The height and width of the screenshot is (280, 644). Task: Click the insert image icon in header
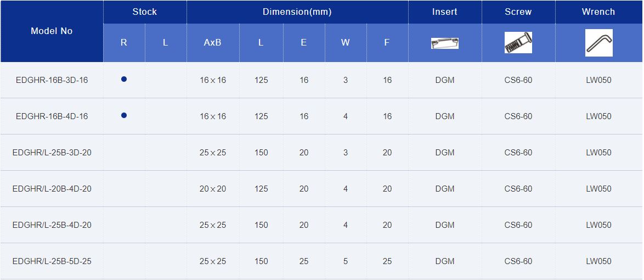tap(445, 43)
